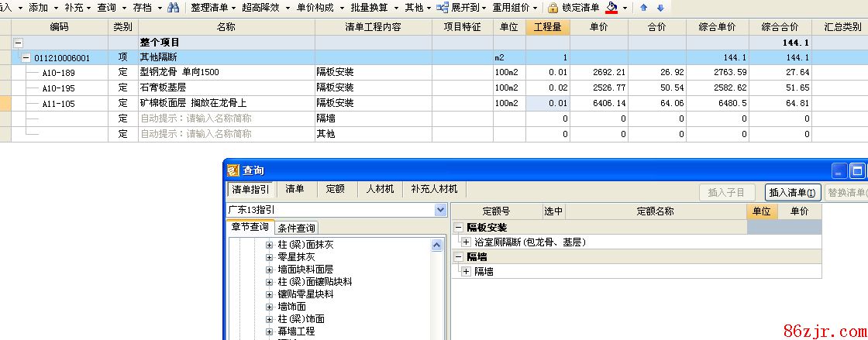This screenshot has height=340, width=868.
Task: Collapse the 隔板安装 group header
Action: click(x=458, y=228)
